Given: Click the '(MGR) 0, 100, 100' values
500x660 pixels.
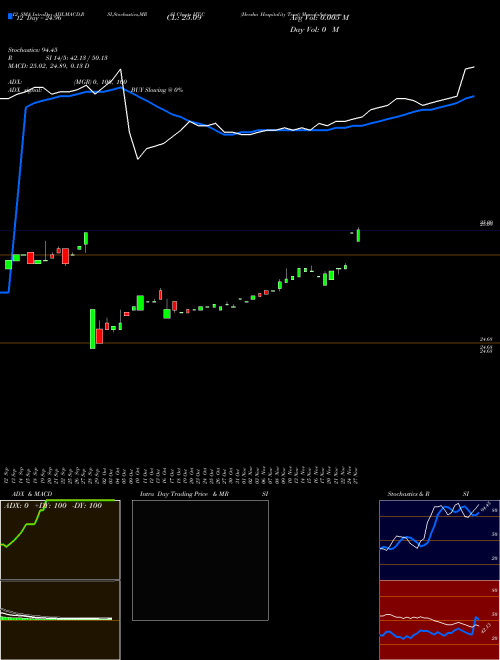Looking at the screenshot, I should click(x=101, y=82).
